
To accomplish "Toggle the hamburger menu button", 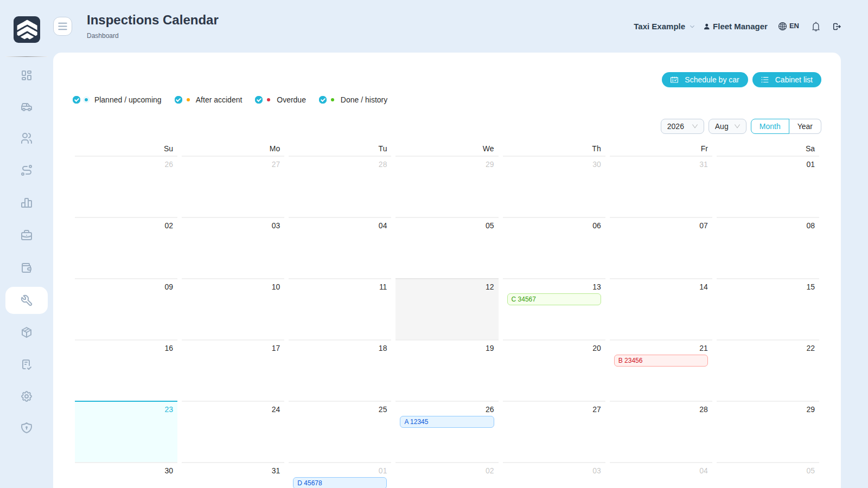I will tap(62, 26).
